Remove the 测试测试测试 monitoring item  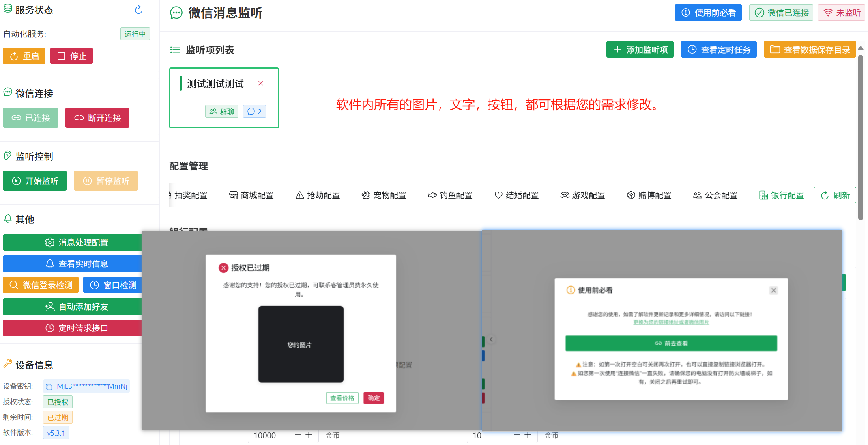(x=260, y=83)
